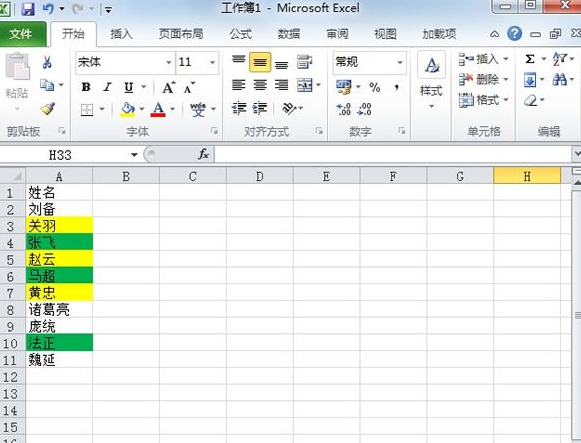The height and width of the screenshot is (443, 581).
Task: Open the font name dropdown
Action: tap(169, 62)
